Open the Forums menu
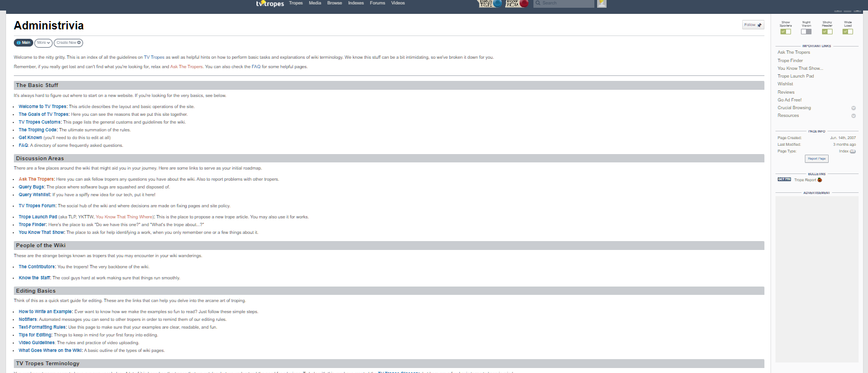The image size is (868, 373). coord(377,3)
